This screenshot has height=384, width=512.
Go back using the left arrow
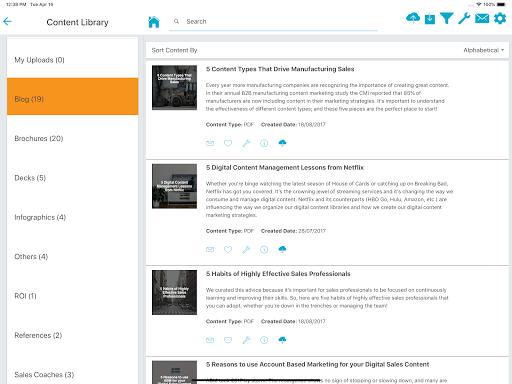pyautogui.click(x=7, y=22)
